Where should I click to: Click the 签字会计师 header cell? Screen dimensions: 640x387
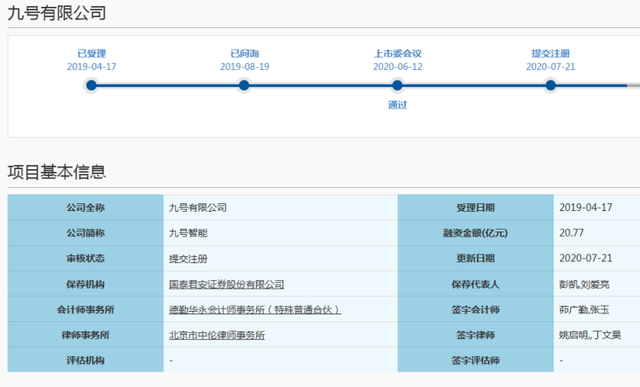point(476,309)
